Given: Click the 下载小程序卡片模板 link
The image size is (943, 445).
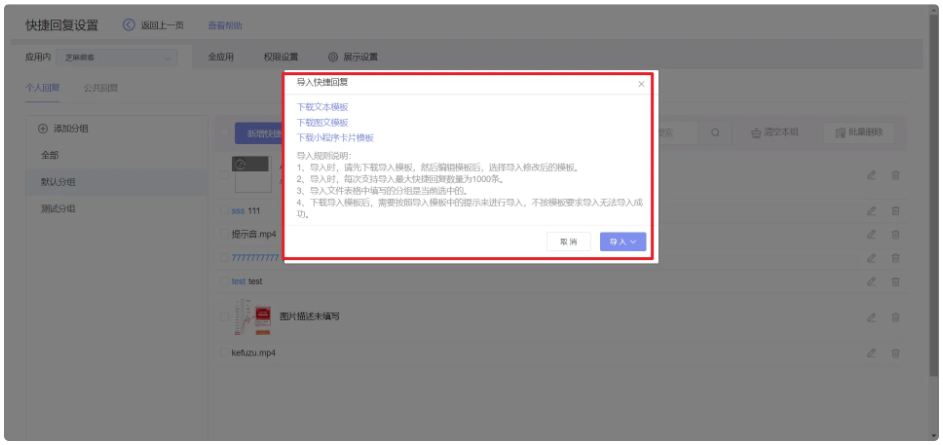Looking at the screenshot, I should tap(335, 138).
